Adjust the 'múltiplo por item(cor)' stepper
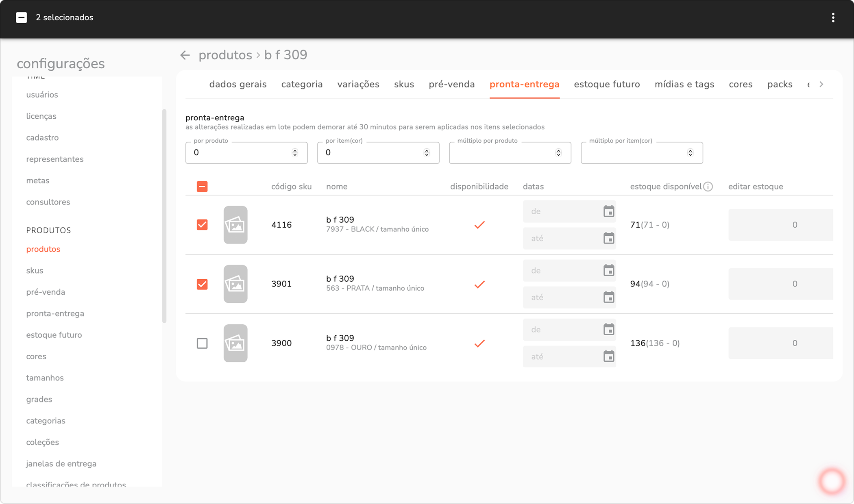Screen dimensions: 854x504 tap(690, 153)
